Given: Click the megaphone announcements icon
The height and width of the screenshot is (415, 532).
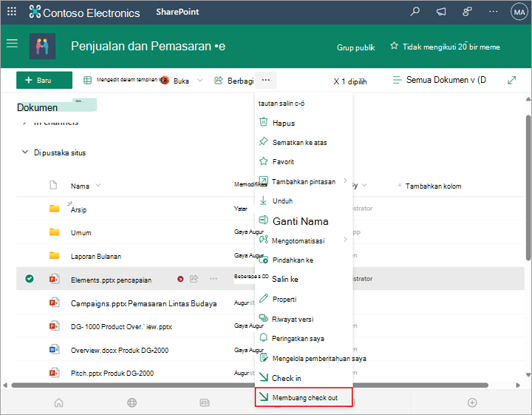Looking at the screenshot, I should pos(440,12).
